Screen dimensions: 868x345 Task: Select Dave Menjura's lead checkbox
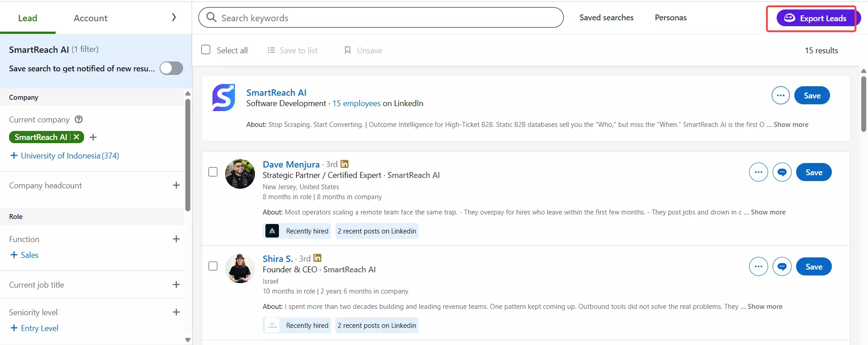click(x=213, y=172)
